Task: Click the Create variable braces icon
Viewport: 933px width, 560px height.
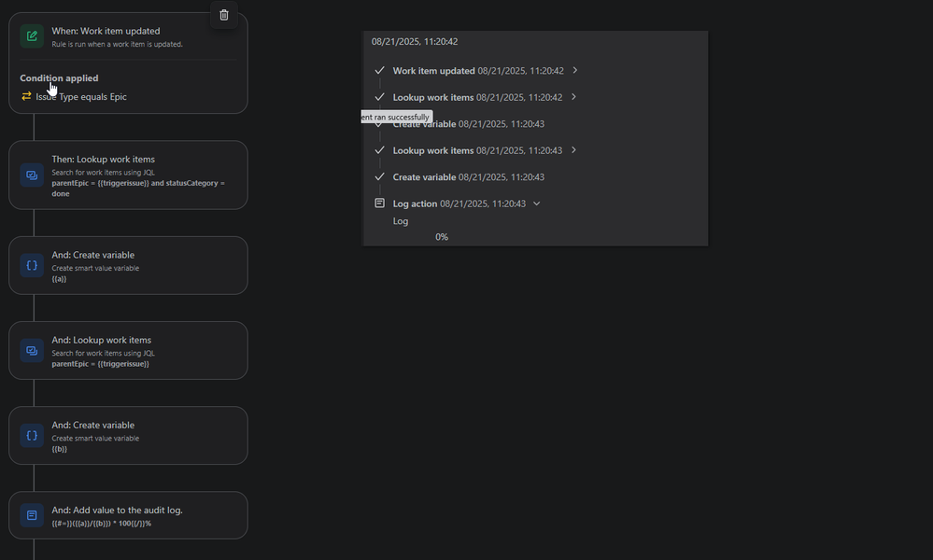Action: coord(31,265)
